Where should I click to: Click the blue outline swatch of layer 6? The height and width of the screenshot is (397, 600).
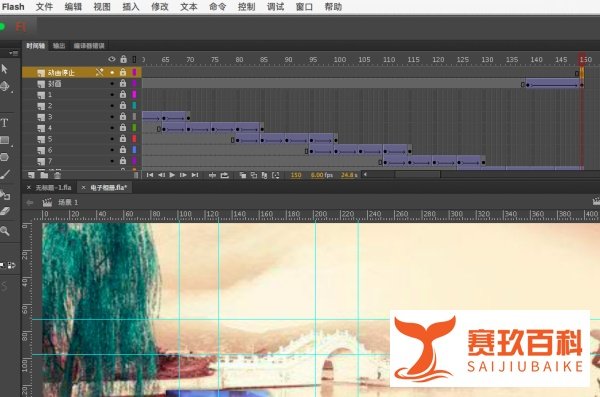pyautogui.click(x=134, y=150)
